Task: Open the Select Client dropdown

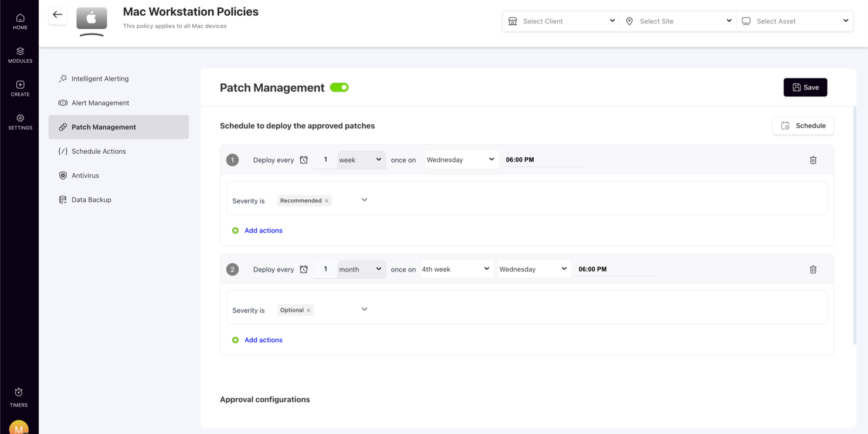Action: (560, 21)
